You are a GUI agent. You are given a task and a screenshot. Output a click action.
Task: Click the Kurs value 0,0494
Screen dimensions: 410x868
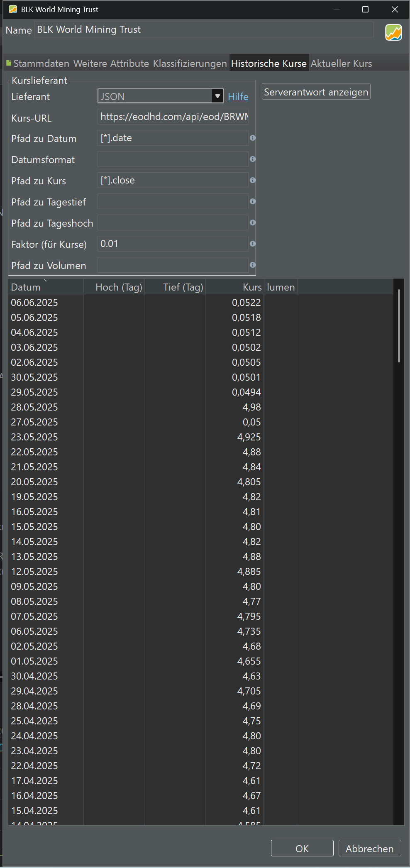[246, 392]
